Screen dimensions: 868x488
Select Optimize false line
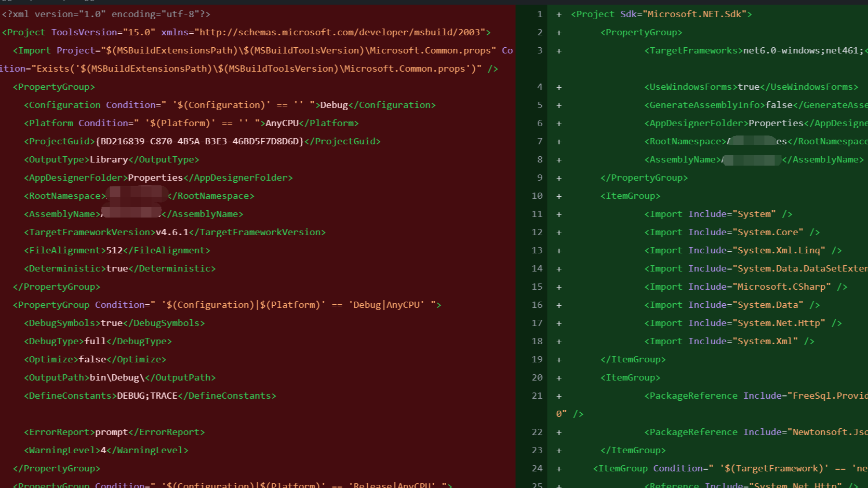[95, 359]
